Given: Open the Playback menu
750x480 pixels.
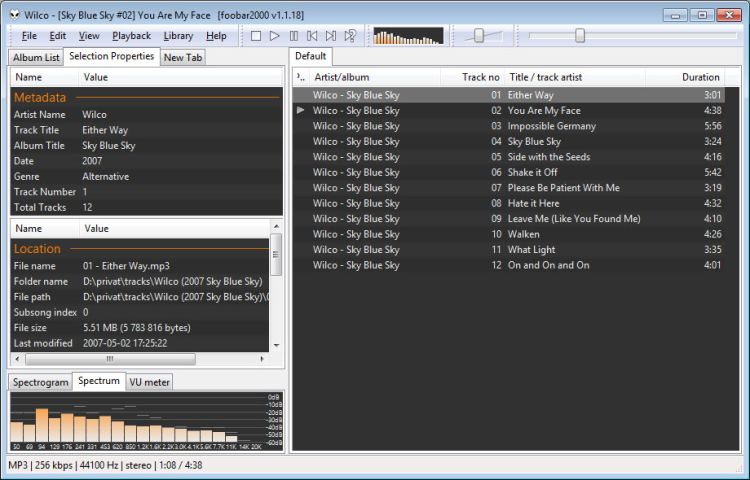Looking at the screenshot, I should point(131,36).
